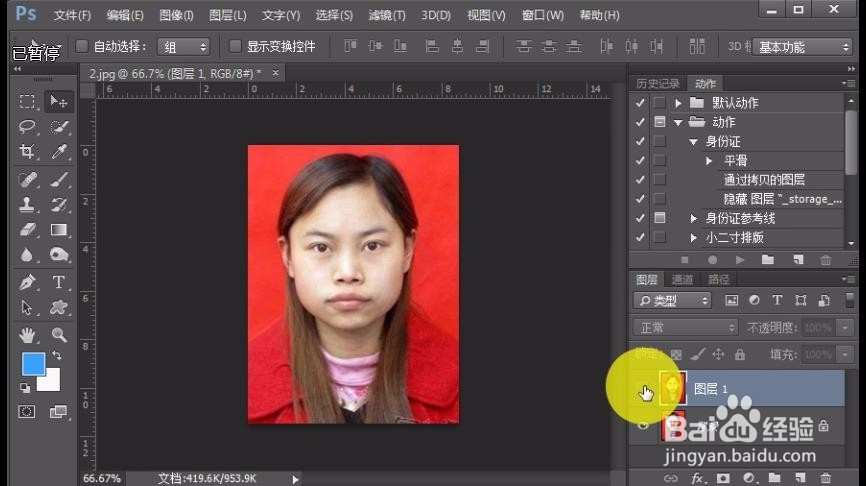This screenshot has height=486, width=866.
Task: Select the Pen tool
Action: point(27,282)
